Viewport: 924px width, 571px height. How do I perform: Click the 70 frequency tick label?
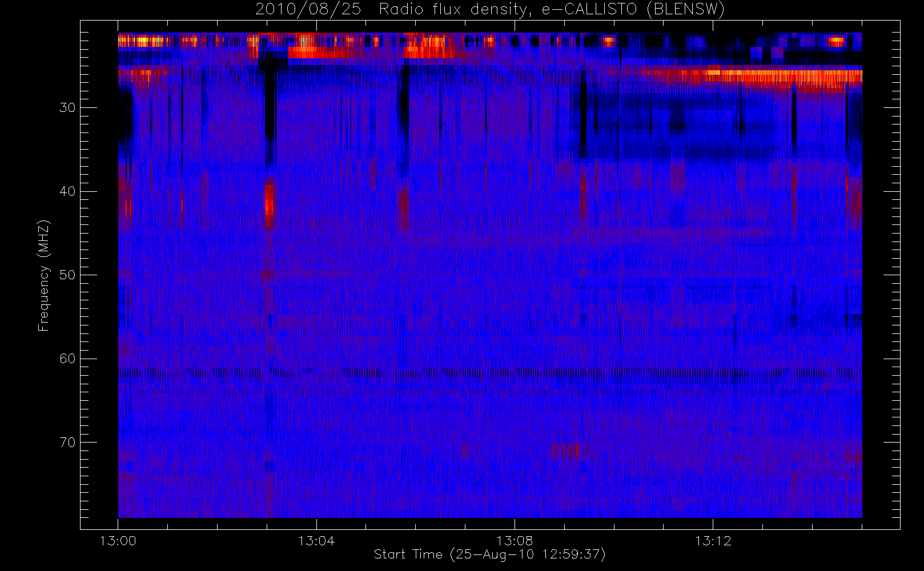(67, 443)
